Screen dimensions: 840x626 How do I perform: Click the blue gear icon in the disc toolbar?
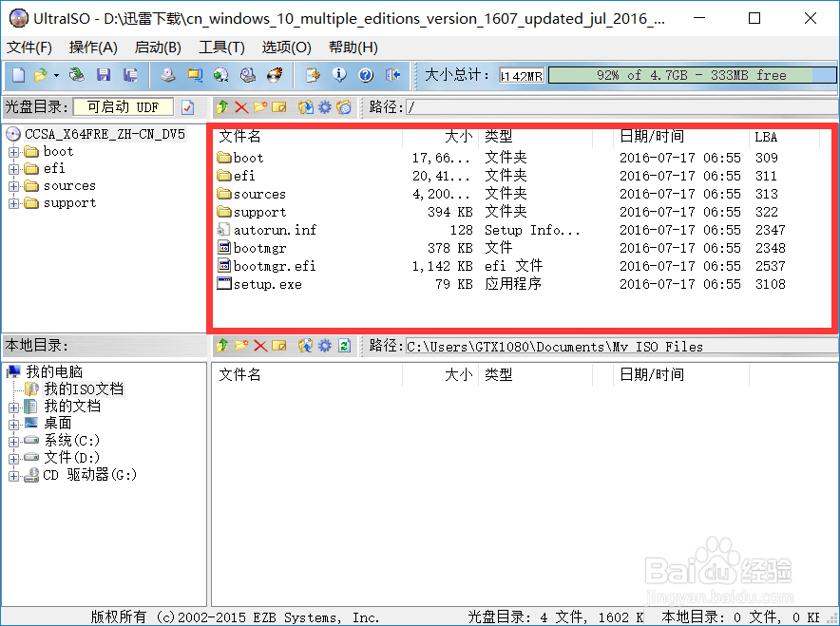click(325, 107)
